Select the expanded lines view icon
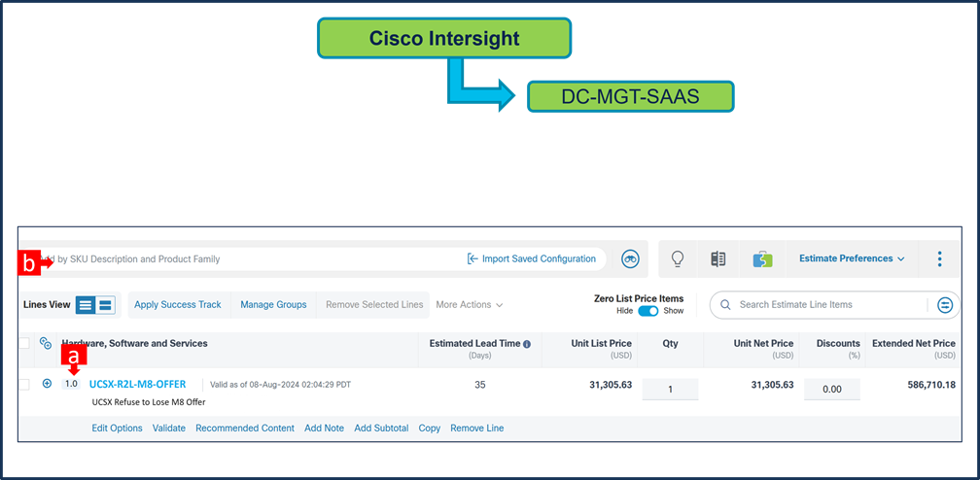 tap(106, 305)
